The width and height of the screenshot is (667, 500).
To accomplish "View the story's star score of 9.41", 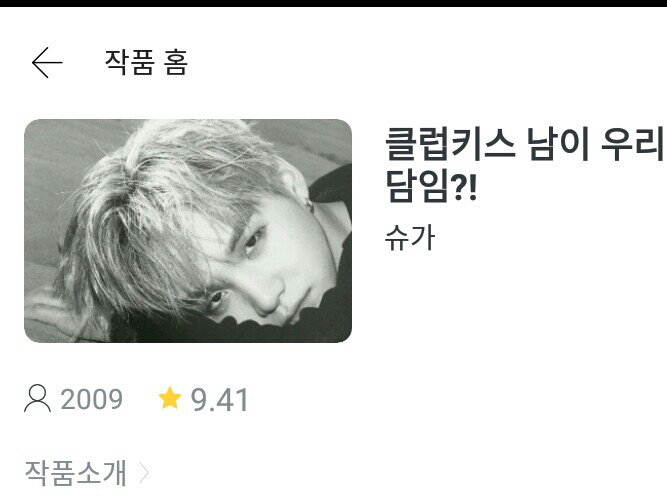I will 219,400.
